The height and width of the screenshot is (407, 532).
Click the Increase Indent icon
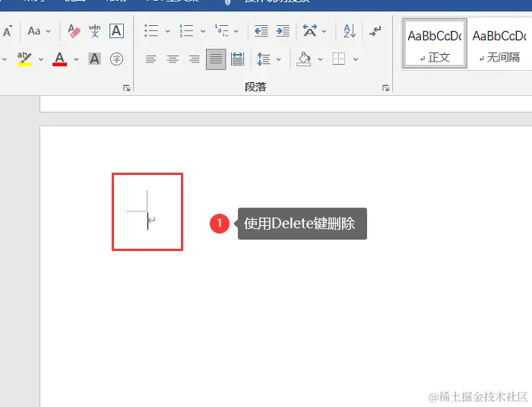point(283,31)
